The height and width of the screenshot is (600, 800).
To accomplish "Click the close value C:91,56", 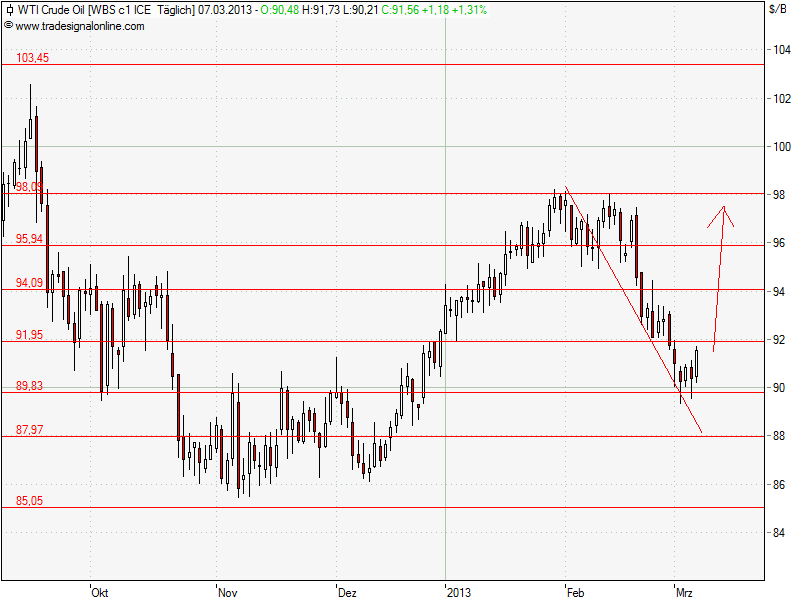I will point(400,10).
